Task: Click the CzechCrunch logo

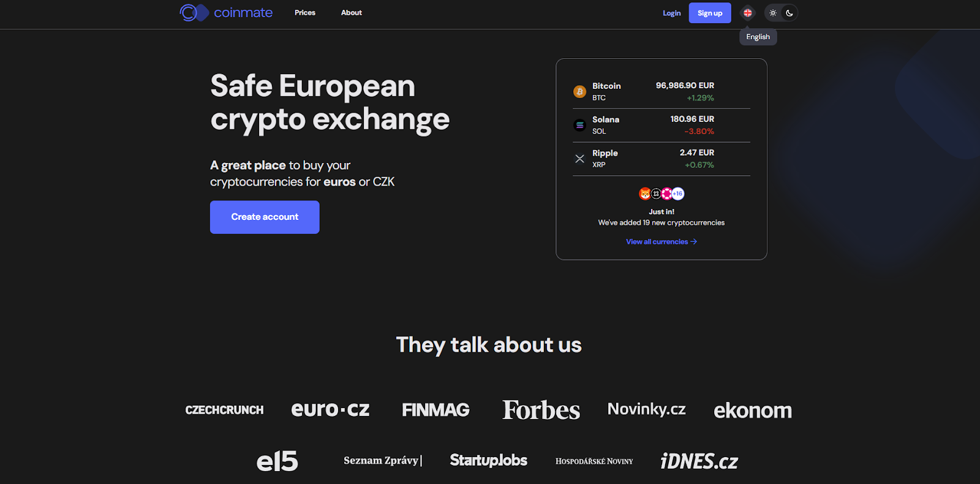Action: [x=224, y=410]
